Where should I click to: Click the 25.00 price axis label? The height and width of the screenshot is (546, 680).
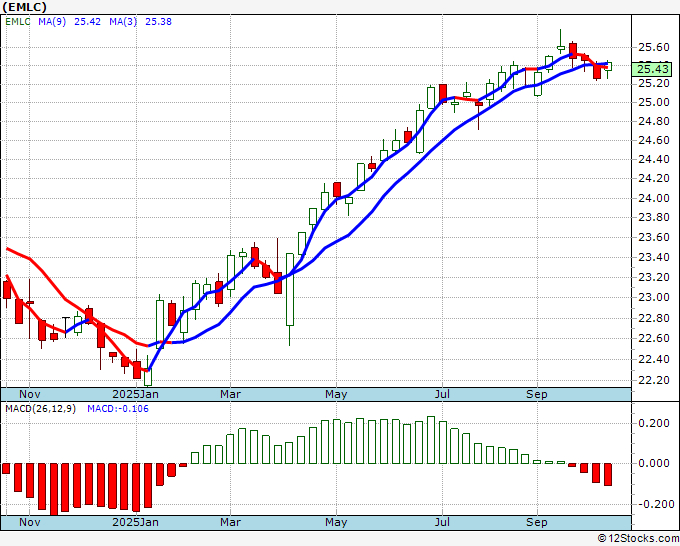coord(653,102)
